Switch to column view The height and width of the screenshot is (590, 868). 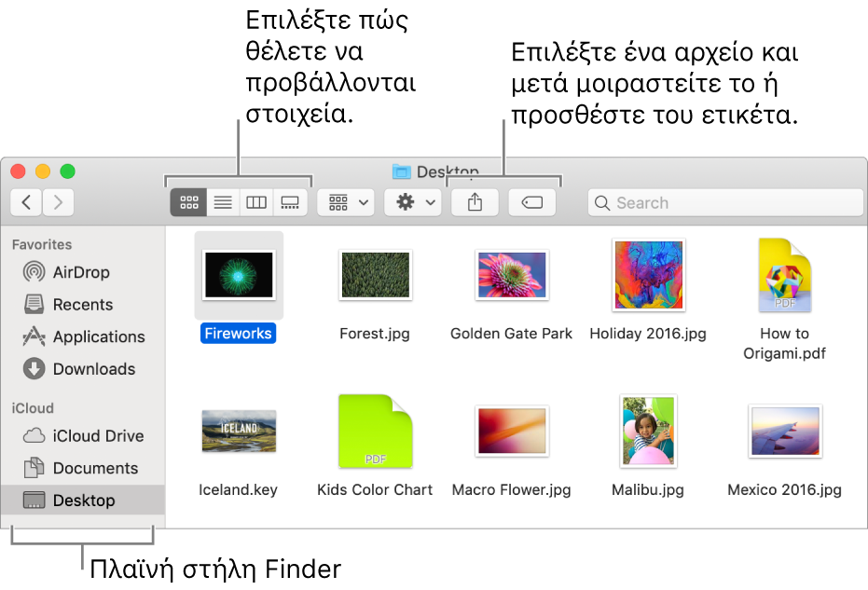tap(256, 202)
